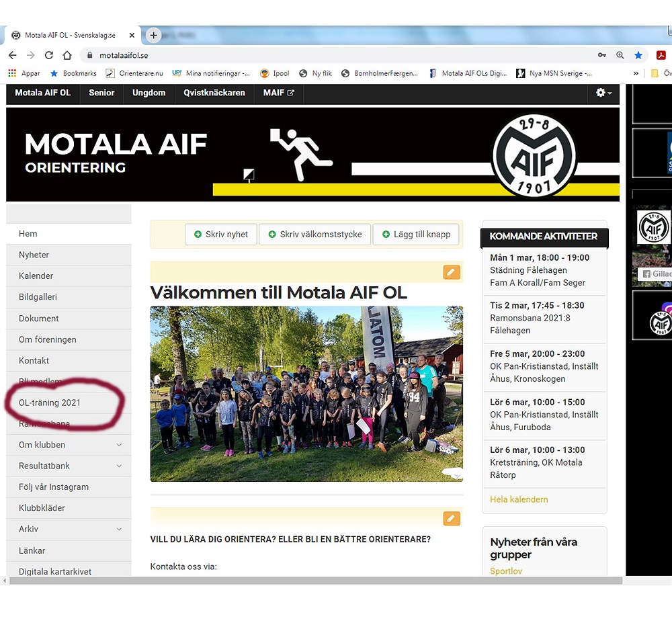Open the Städning Fålehagen activity
The image size is (672, 627).
tap(544, 270)
